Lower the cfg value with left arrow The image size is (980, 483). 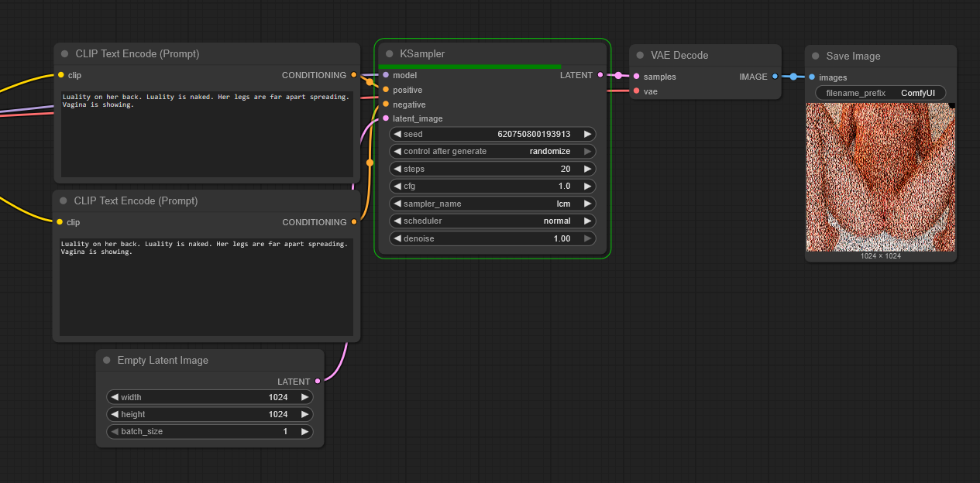tap(398, 187)
